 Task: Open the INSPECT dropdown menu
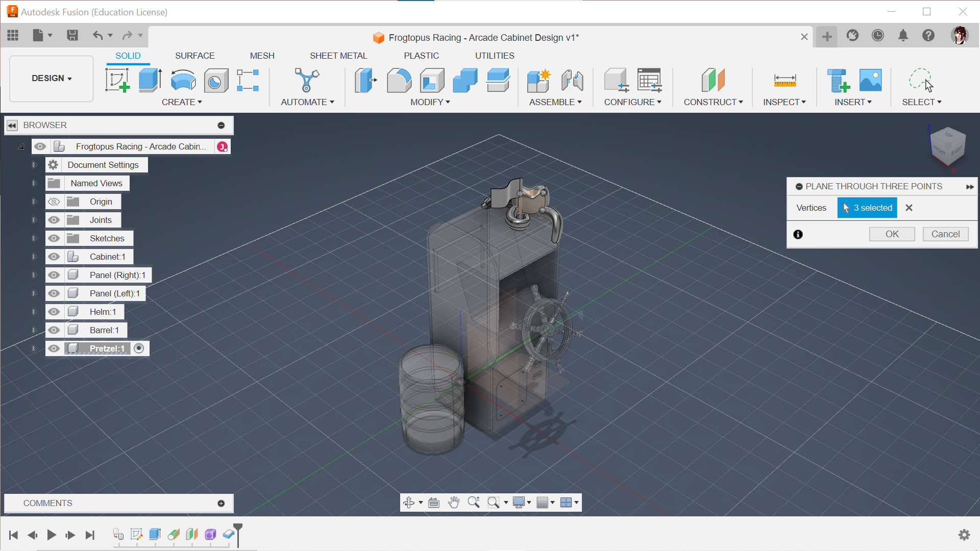[x=785, y=102]
